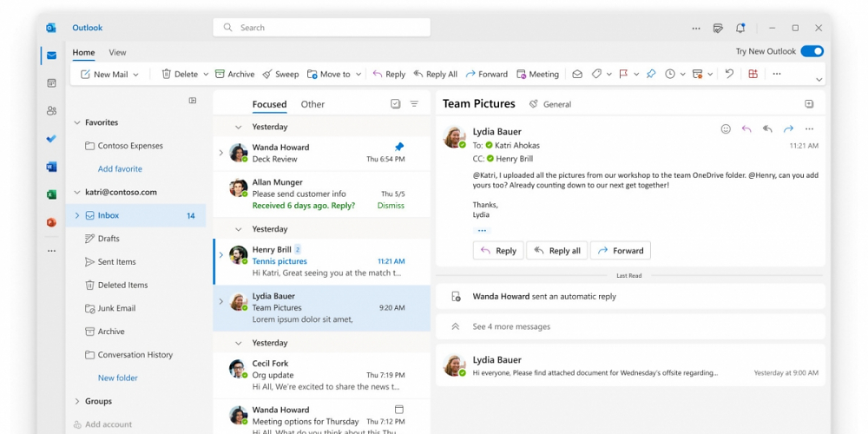The height and width of the screenshot is (434, 868).
Task: Click the Sweep toolbar button
Action: click(x=280, y=74)
